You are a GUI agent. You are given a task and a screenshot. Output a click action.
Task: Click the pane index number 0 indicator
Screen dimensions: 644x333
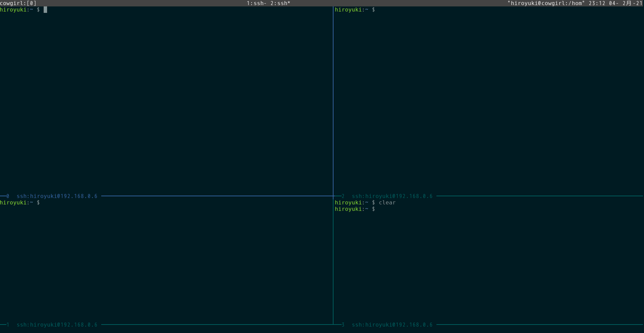(5, 196)
